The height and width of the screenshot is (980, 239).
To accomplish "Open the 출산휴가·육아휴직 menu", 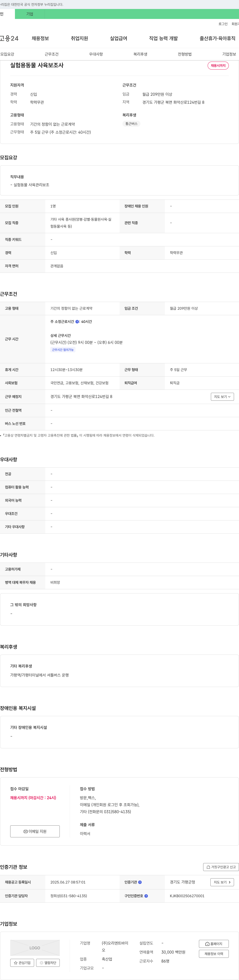I will (x=217, y=38).
